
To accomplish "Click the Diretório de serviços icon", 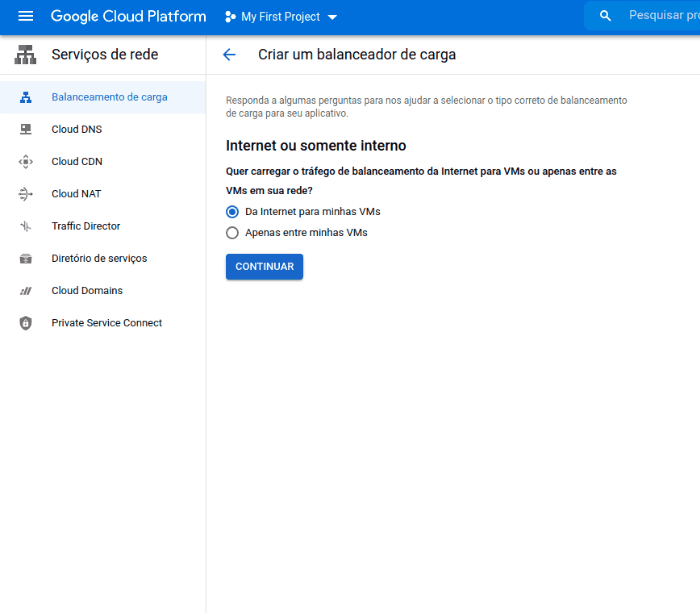I will tap(26, 258).
